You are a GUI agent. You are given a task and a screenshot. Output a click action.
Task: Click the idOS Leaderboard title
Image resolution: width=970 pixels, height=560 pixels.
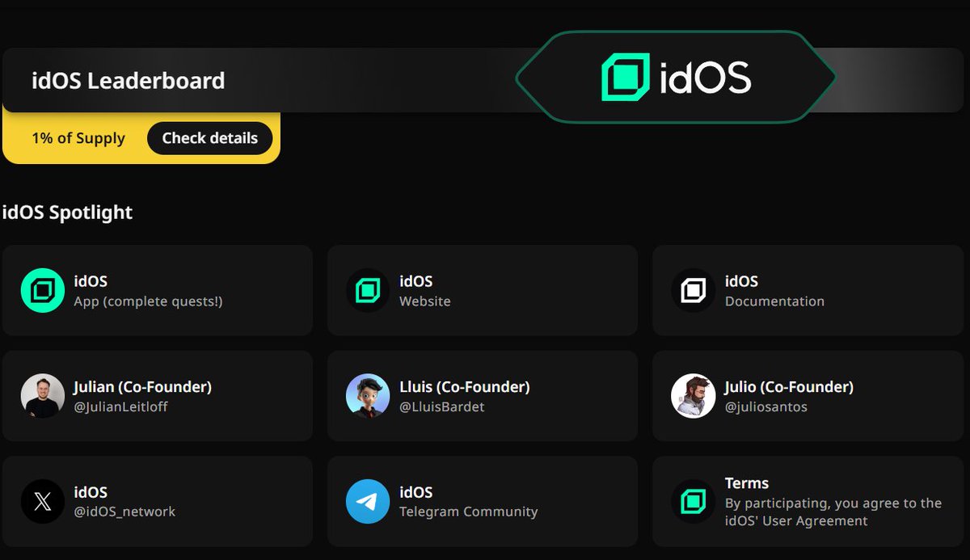coord(127,81)
